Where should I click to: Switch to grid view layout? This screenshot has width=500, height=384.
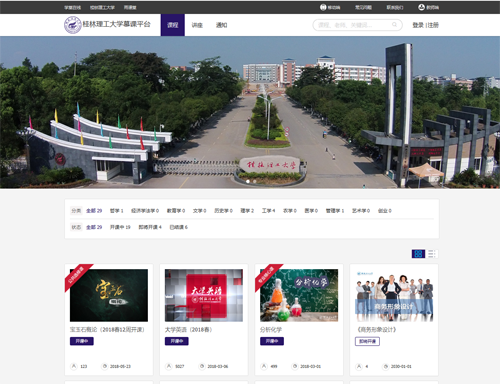tap(418, 254)
